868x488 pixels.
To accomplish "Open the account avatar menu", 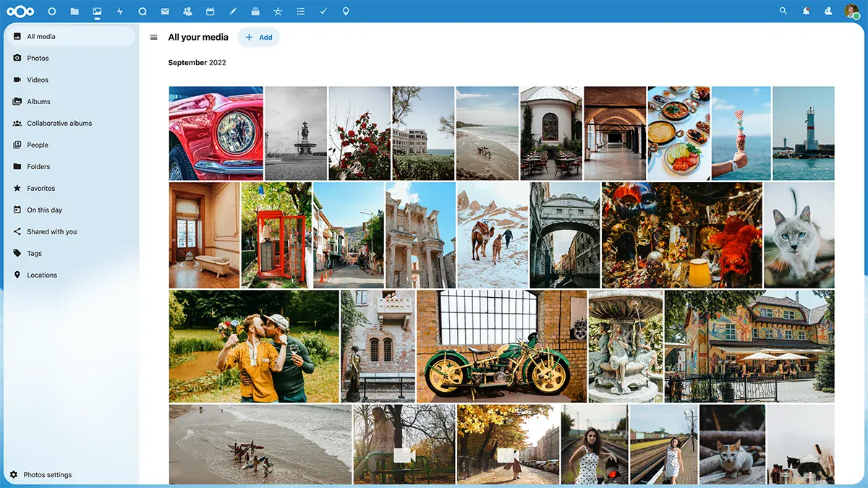I will click(x=852, y=11).
